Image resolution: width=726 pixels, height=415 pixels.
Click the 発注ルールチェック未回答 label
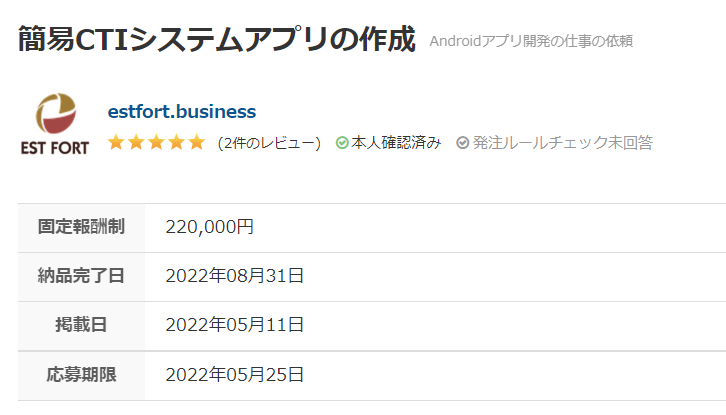click(x=563, y=143)
